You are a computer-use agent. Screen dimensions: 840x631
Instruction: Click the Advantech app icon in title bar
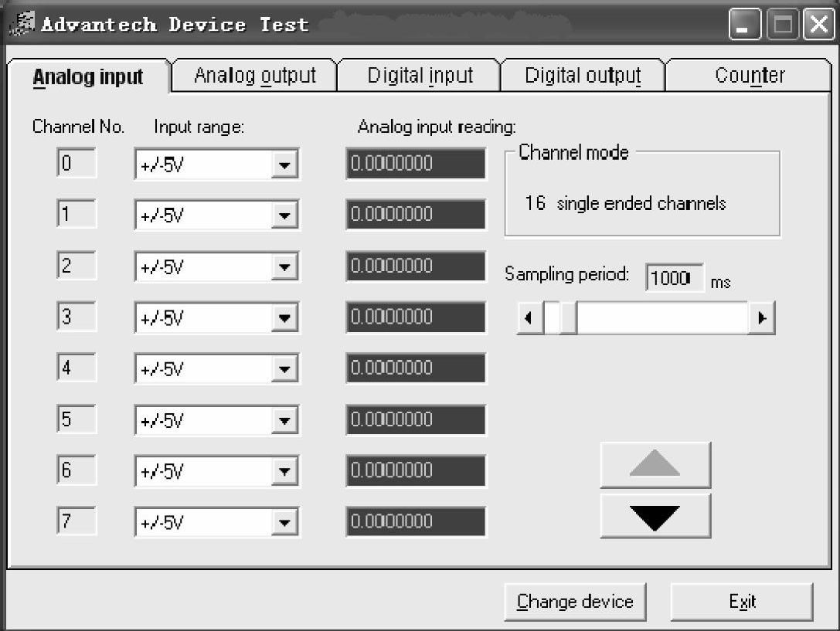(x=22, y=24)
